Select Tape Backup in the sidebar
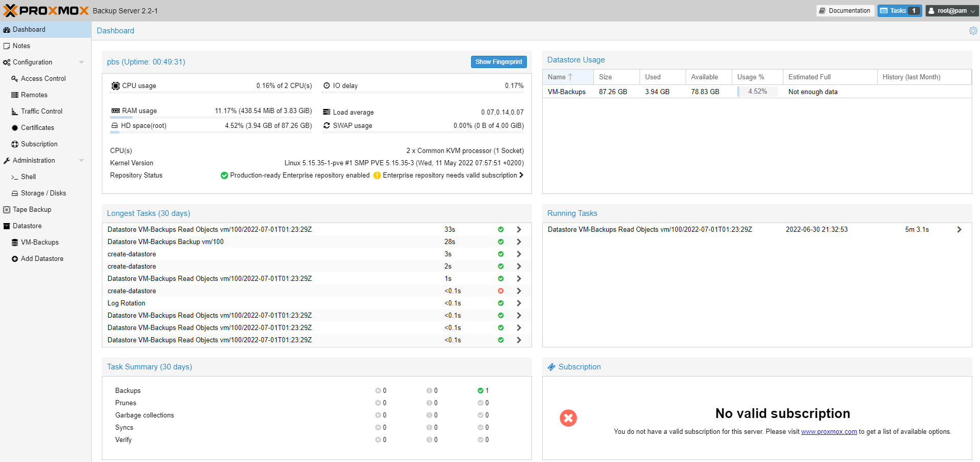The width and height of the screenshot is (980, 462). click(x=32, y=209)
